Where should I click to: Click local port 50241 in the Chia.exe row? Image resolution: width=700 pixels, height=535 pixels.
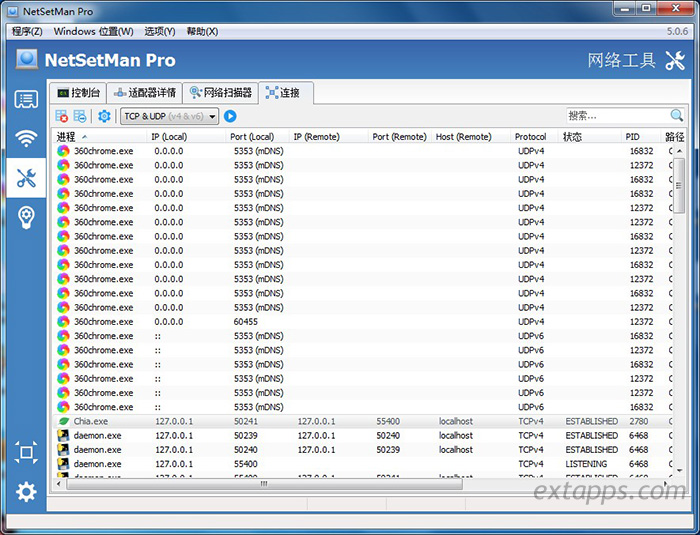[x=246, y=421]
